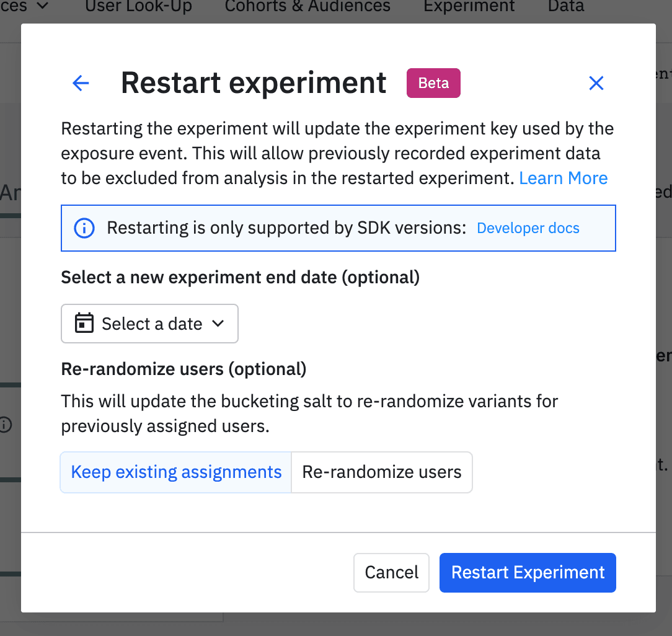Open the Experiment menu item
The image size is (672, 636).
pyautogui.click(x=469, y=7)
